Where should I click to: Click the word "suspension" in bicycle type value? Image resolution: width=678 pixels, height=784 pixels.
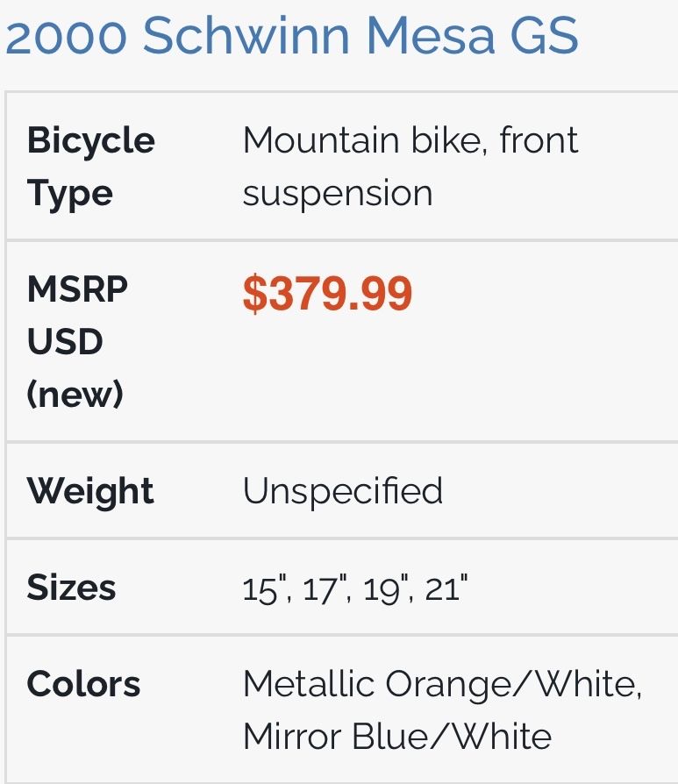click(x=338, y=193)
